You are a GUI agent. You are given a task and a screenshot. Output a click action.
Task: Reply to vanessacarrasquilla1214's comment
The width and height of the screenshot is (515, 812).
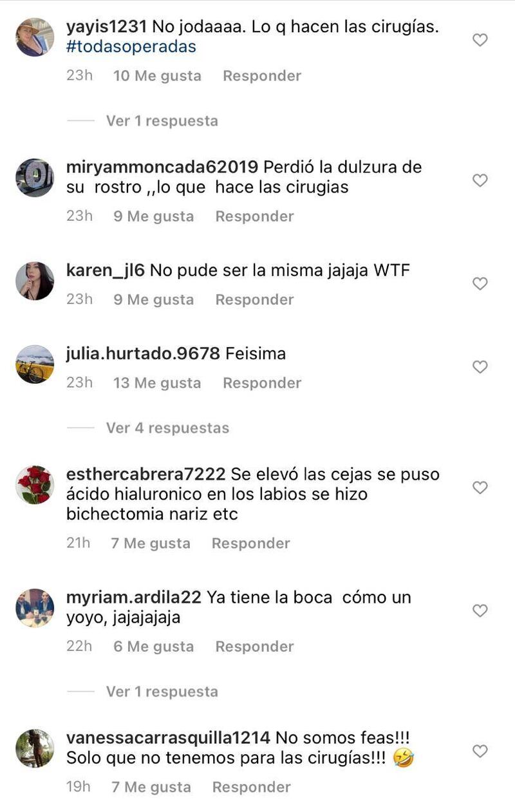(x=252, y=787)
